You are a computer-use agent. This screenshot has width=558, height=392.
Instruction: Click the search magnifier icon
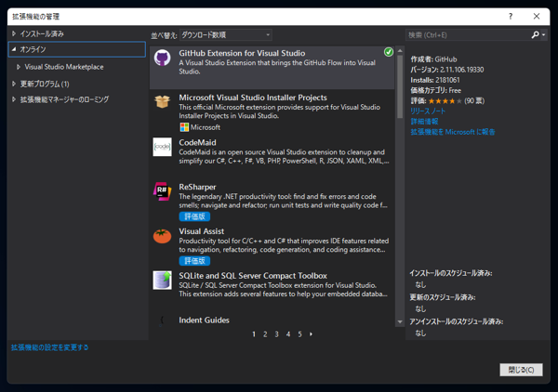coord(536,34)
